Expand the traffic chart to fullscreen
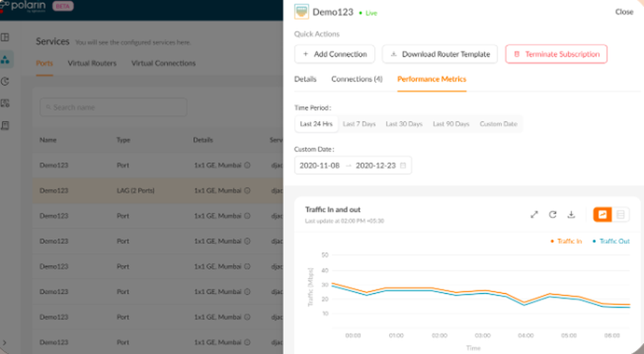 click(534, 214)
